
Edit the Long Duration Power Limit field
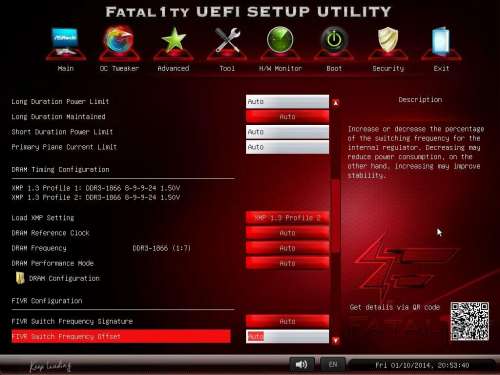click(287, 101)
